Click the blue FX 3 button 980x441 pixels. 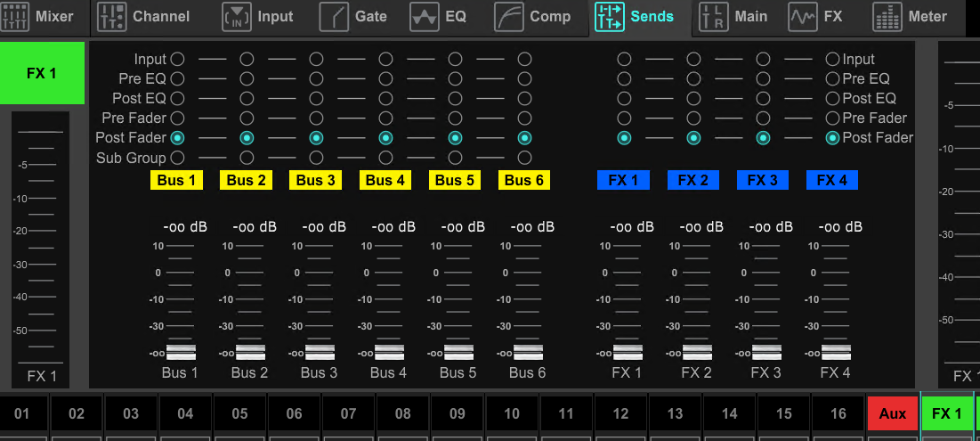pyautogui.click(x=763, y=180)
